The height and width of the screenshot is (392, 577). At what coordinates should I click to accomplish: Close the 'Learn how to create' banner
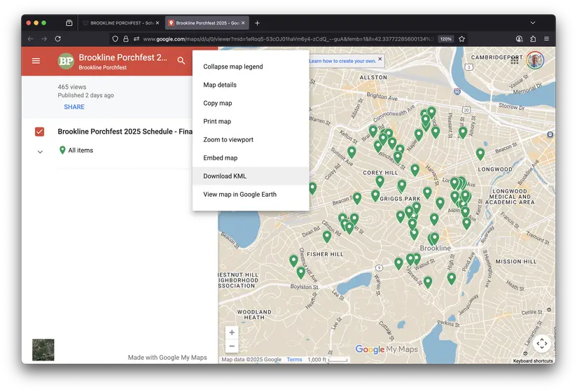(380, 59)
